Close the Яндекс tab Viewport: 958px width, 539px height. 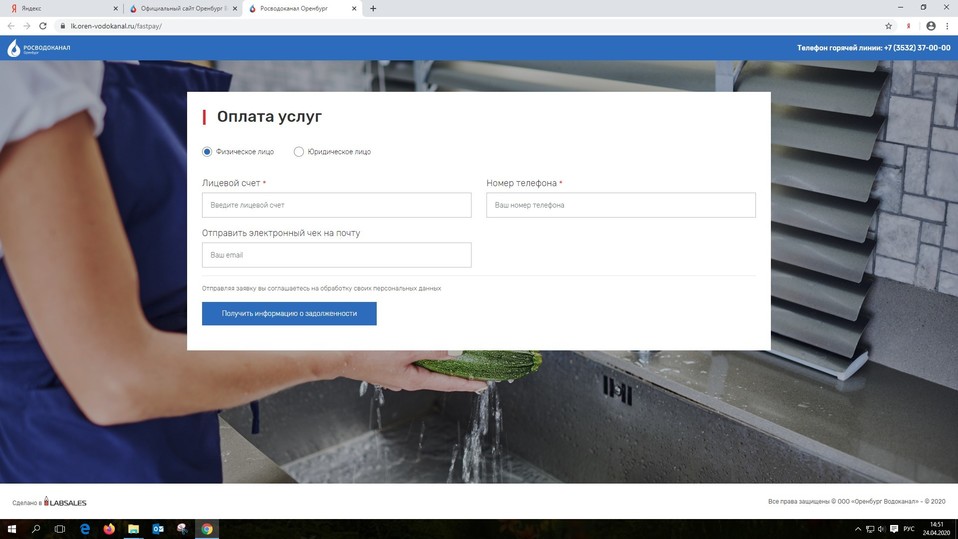115,9
